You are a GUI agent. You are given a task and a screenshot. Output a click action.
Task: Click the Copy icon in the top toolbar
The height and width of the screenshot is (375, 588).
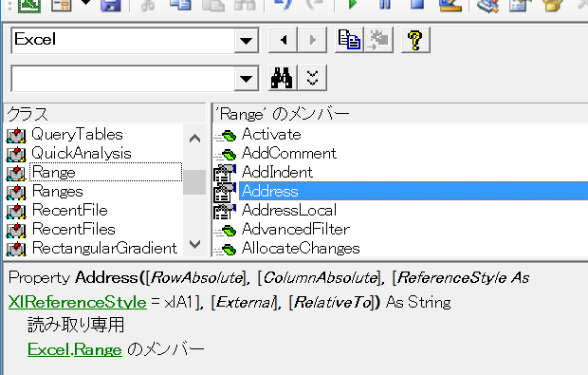180,5
